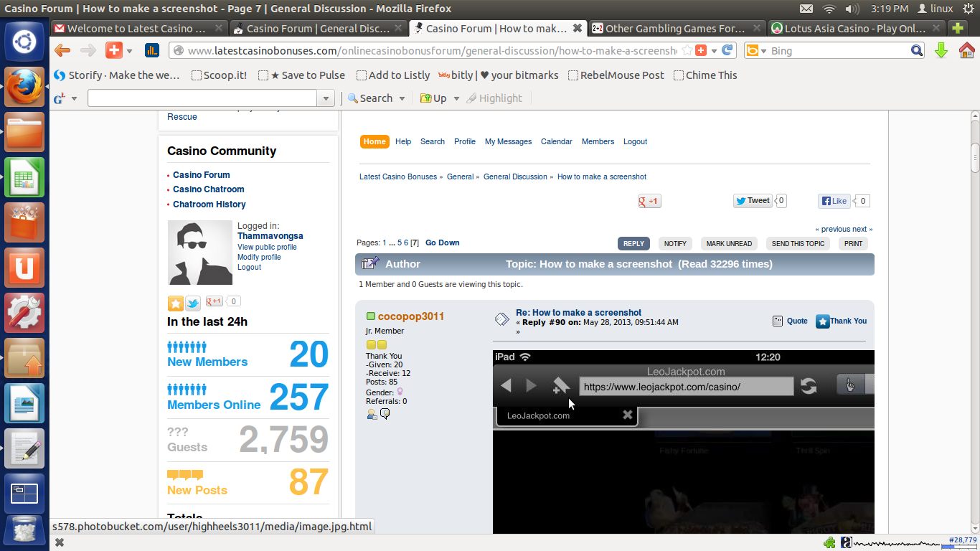980x551 pixels.
Task: Open the orange plus toolbar dropdown
Action: point(130,51)
